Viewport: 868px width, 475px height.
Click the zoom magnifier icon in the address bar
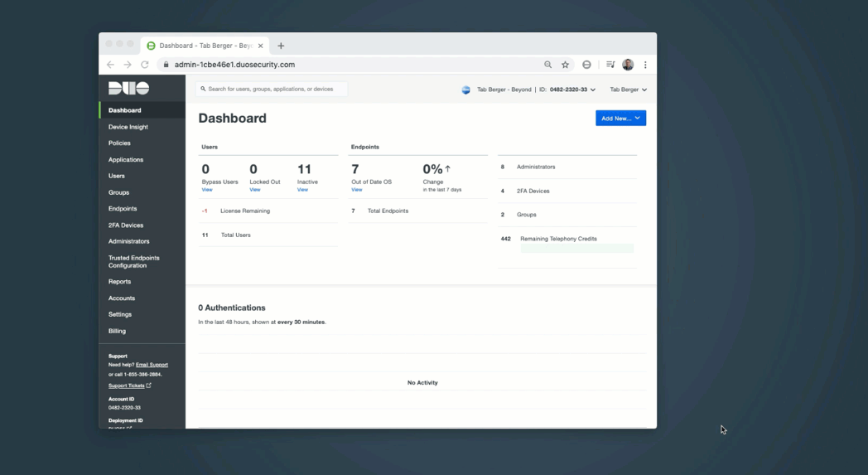(x=547, y=65)
